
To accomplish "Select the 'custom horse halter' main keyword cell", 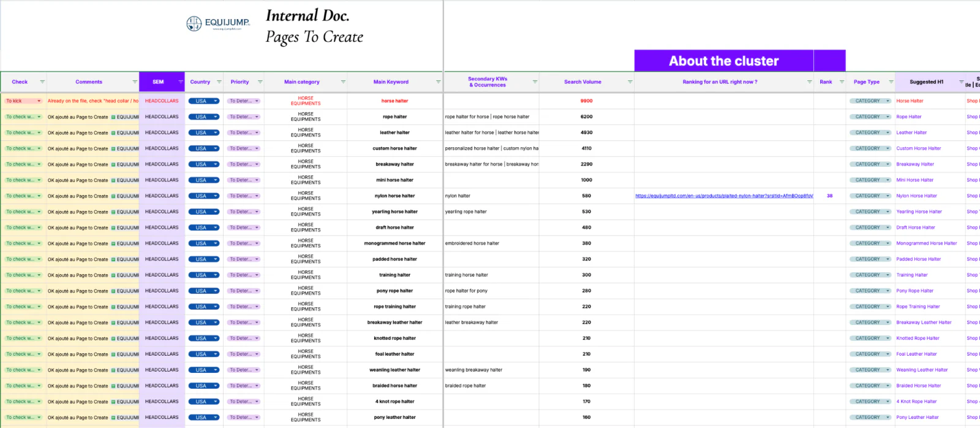I will click(394, 148).
